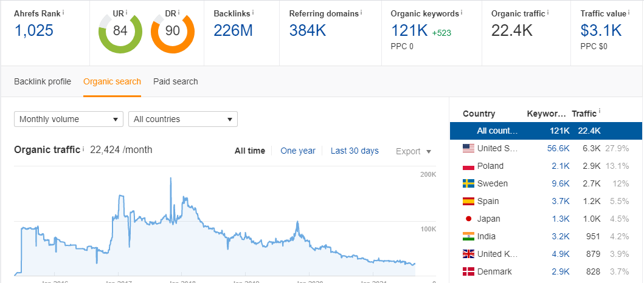This screenshot has width=644, height=283.
Task: Open info icon next to Backlinks
Action: point(253,12)
